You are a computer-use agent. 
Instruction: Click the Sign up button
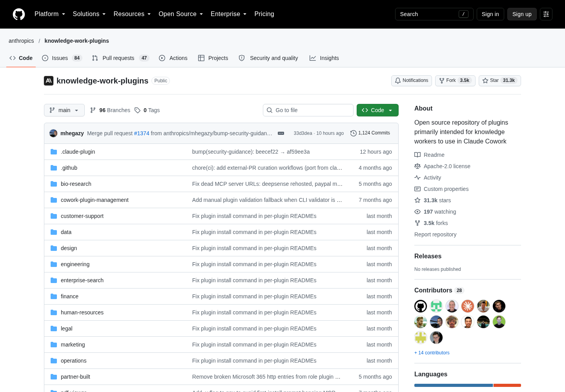coord(522,14)
